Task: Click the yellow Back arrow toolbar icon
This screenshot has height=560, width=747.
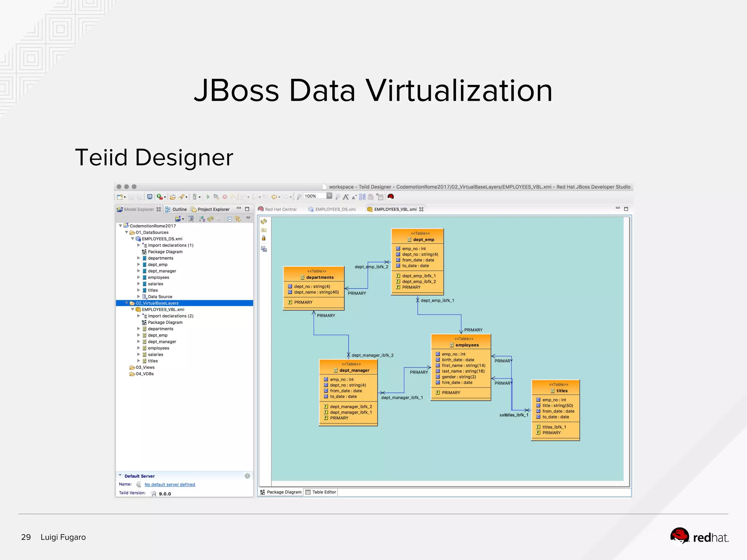Action: (274, 197)
